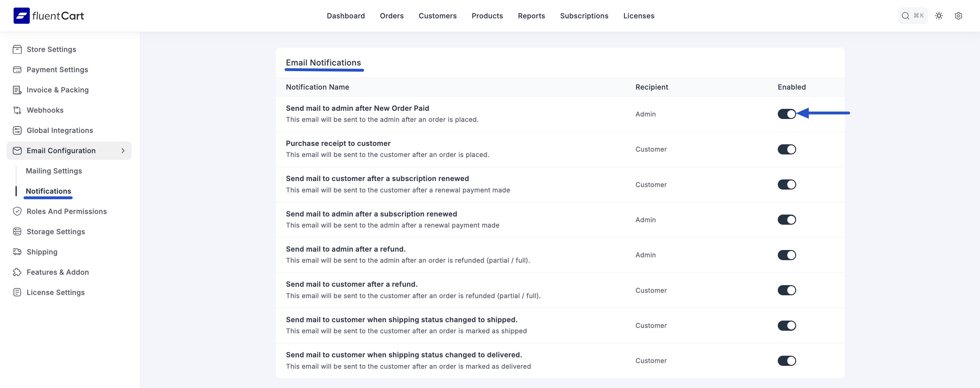Select Mailing Settings submenu item
This screenshot has height=388, width=980.
click(x=54, y=171)
